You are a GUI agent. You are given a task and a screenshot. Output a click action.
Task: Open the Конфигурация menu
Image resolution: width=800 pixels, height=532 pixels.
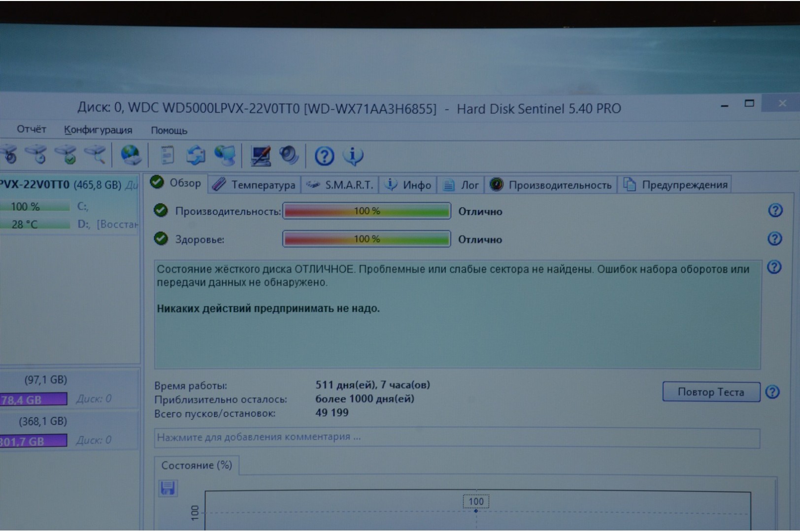(x=98, y=130)
